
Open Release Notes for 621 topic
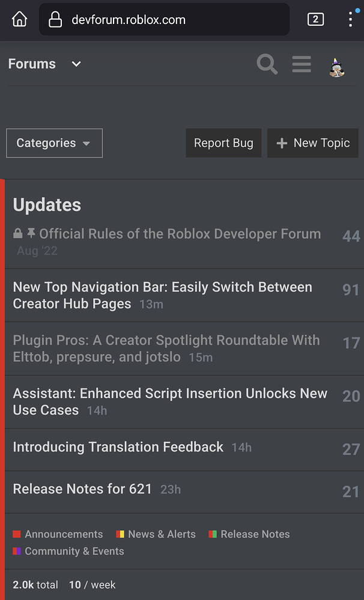pyautogui.click(x=81, y=489)
